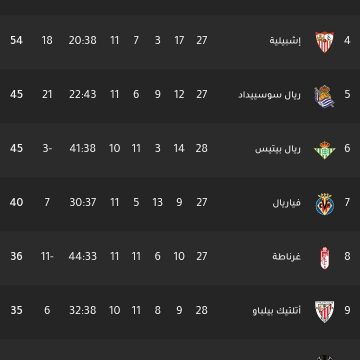Viewport: 360px width, 360px height.
Task: Open team name غرناطة
Action: pos(286,257)
